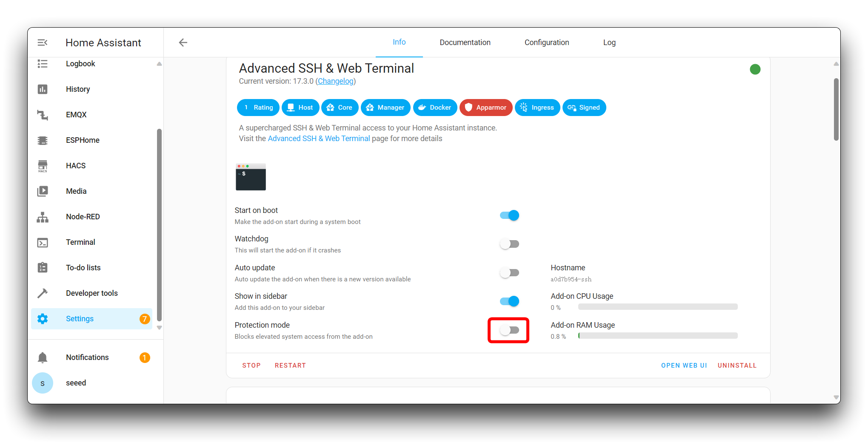Viewport: 868px width, 445px height.
Task: Click the main page scrollbar thumb
Action: click(x=836, y=109)
